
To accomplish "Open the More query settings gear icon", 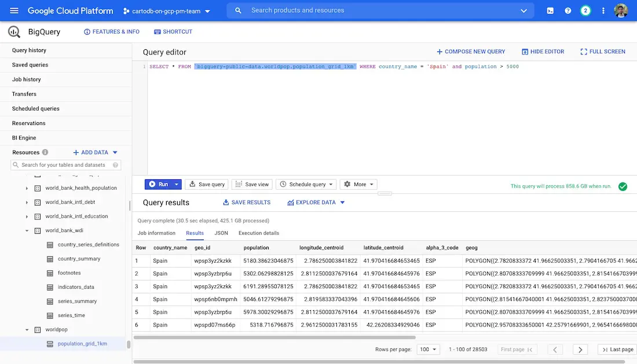I will (347, 184).
